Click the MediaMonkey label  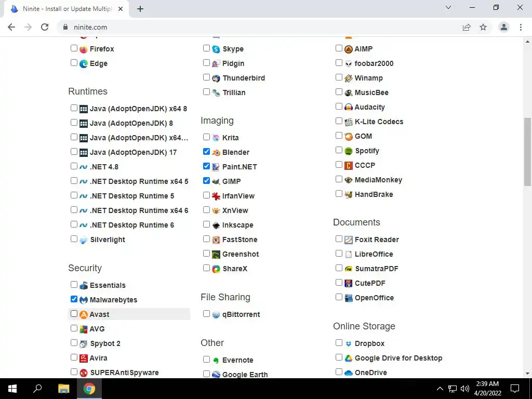378,180
